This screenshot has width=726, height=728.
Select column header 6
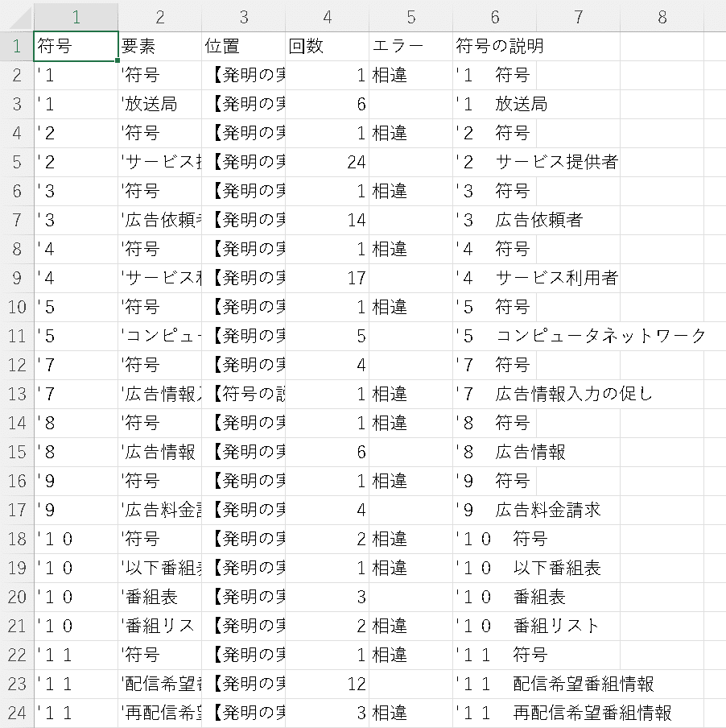click(495, 17)
